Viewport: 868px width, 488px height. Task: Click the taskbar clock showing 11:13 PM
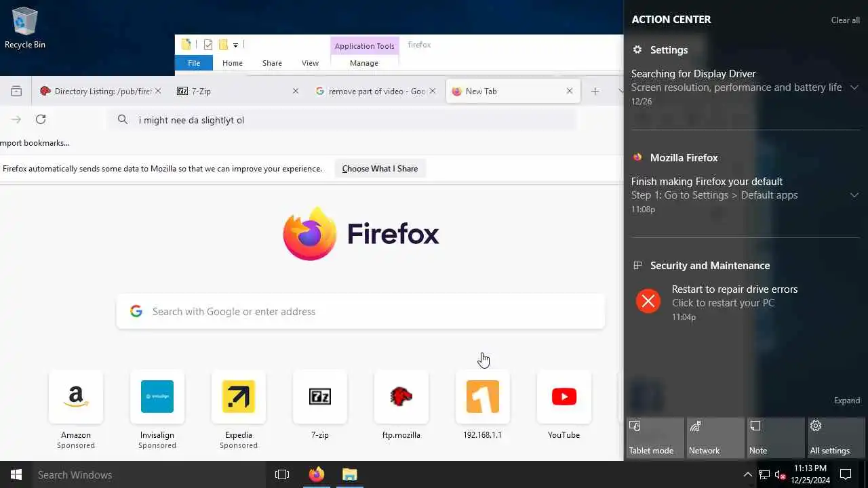point(810,474)
